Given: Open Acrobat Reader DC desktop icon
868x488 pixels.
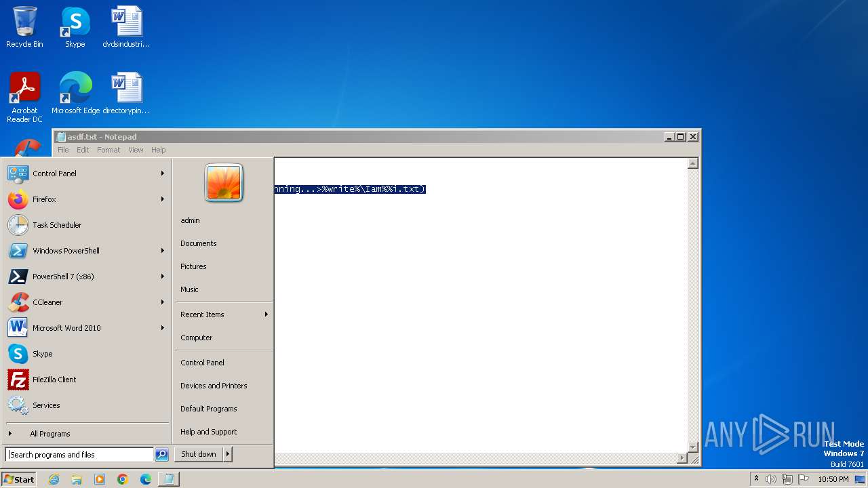Looking at the screenshot, I should [x=24, y=97].
